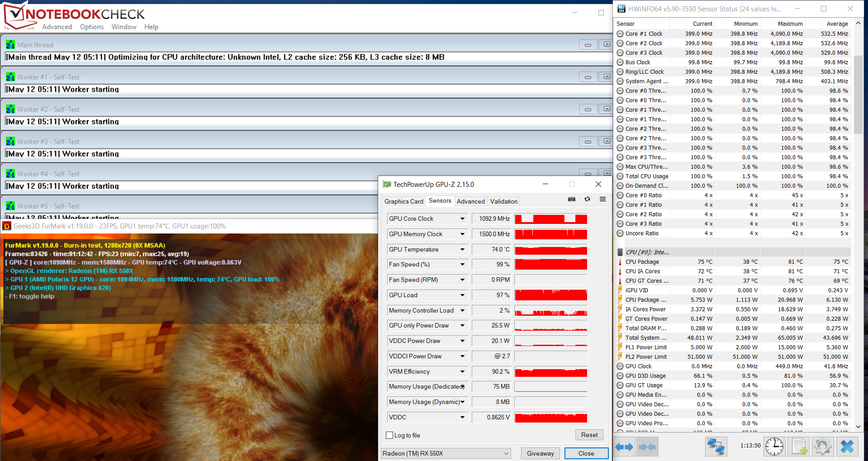Screen dimensions: 868x461
Task: Click the Worker #1 Self-Test icon
Action: point(10,77)
